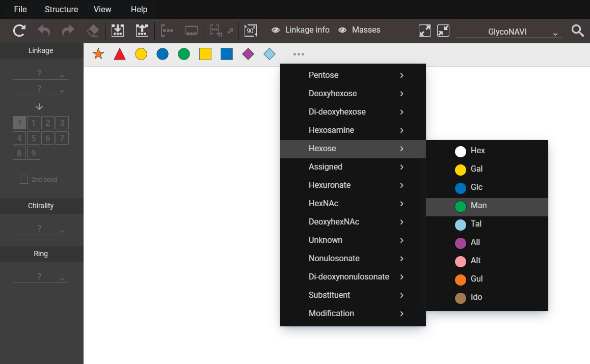Image resolution: width=590 pixels, height=364 pixels.
Task: Click the magnifier search icon
Action: point(577,31)
